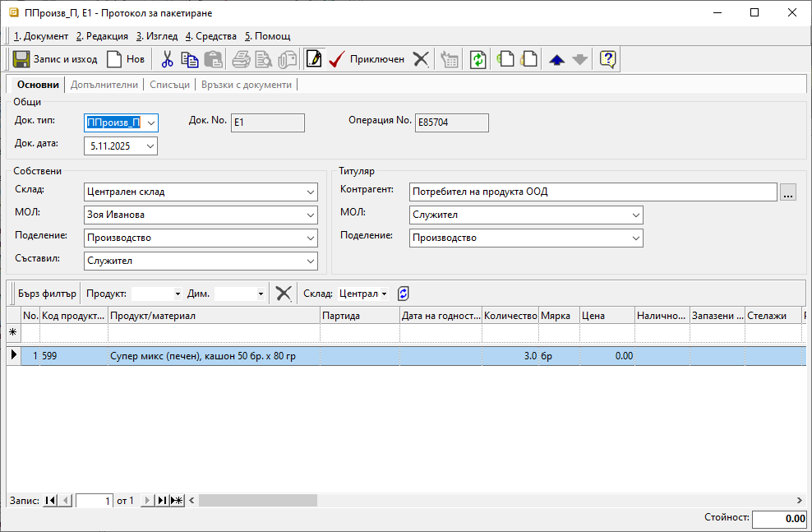Click the edit document pencil icon
Image resolution: width=812 pixels, height=532 pixels.
313,59
